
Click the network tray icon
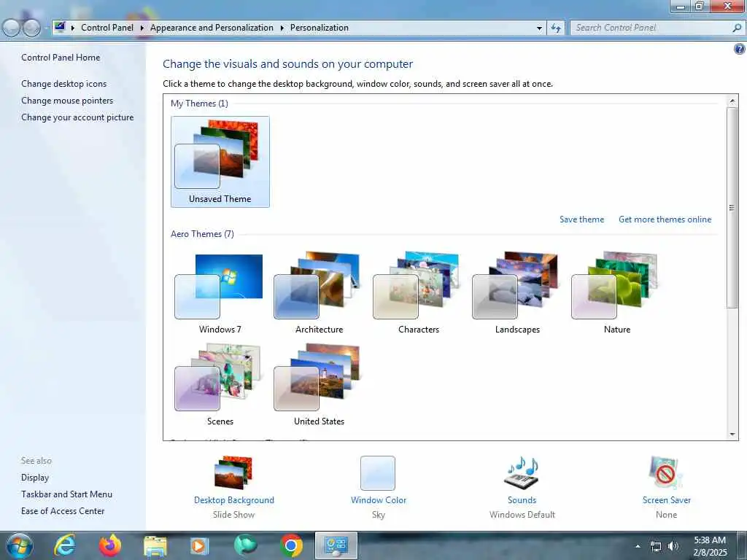pos(656,546)
